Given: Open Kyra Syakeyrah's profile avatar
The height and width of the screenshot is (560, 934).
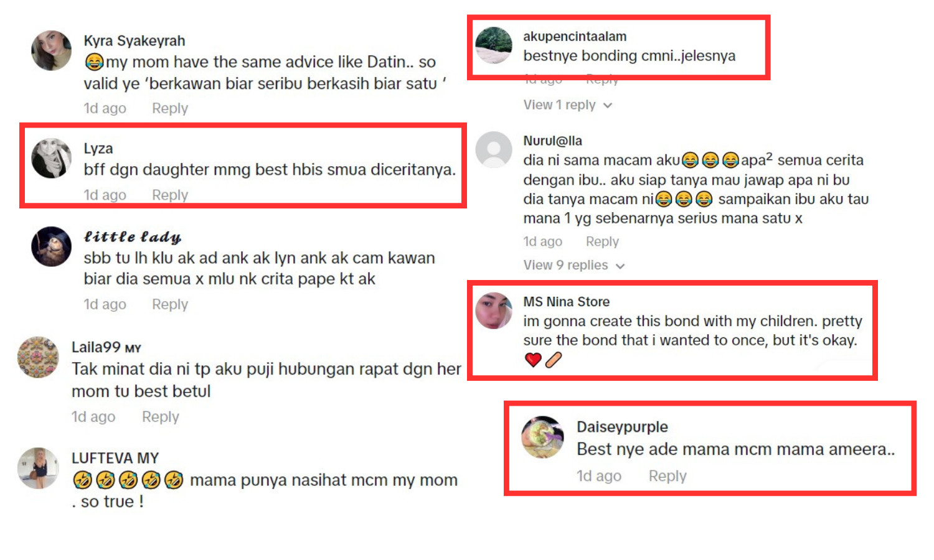Looking at the screenshot, I should pyautogui.click(x=52, y=50).
